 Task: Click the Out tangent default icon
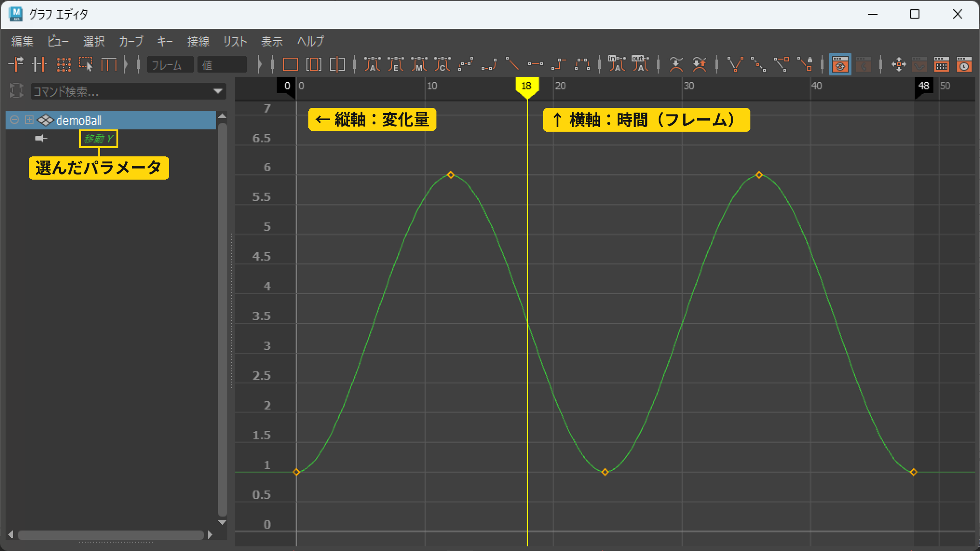[640, 64]
